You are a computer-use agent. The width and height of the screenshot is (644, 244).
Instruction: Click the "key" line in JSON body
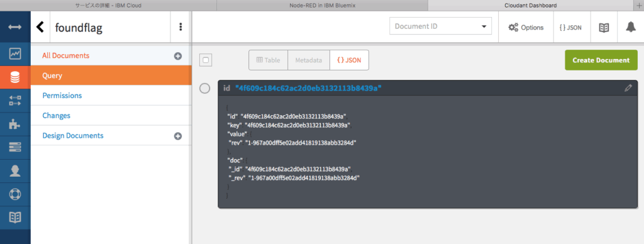289,125
